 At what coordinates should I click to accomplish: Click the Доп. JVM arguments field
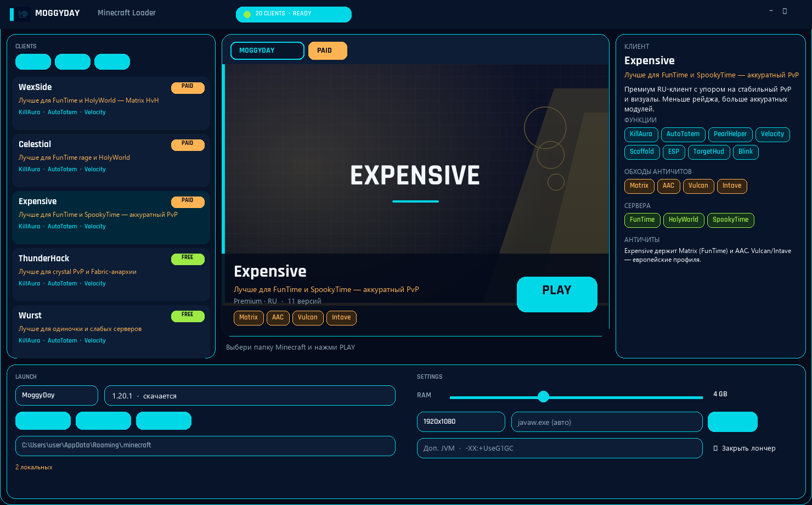[560, 448]
